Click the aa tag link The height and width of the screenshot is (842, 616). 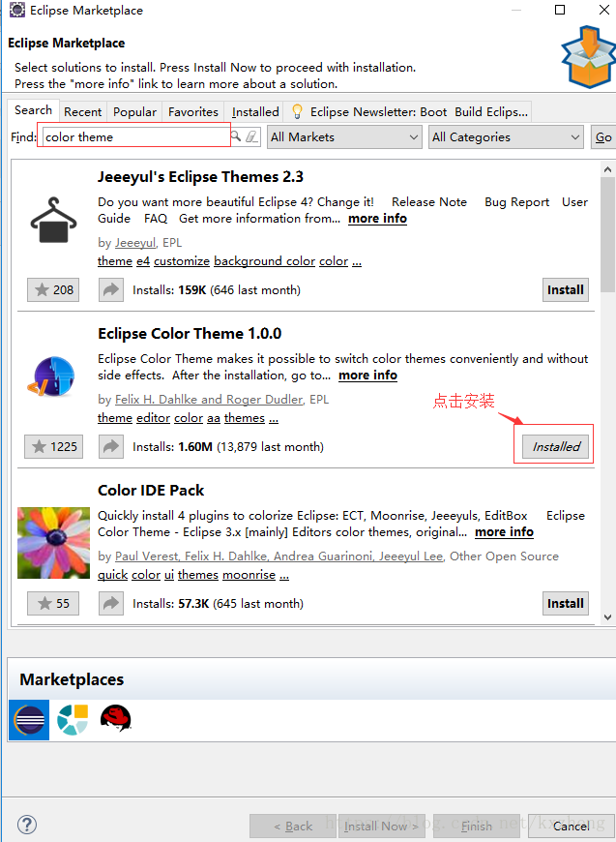click(x=214, y=418)
